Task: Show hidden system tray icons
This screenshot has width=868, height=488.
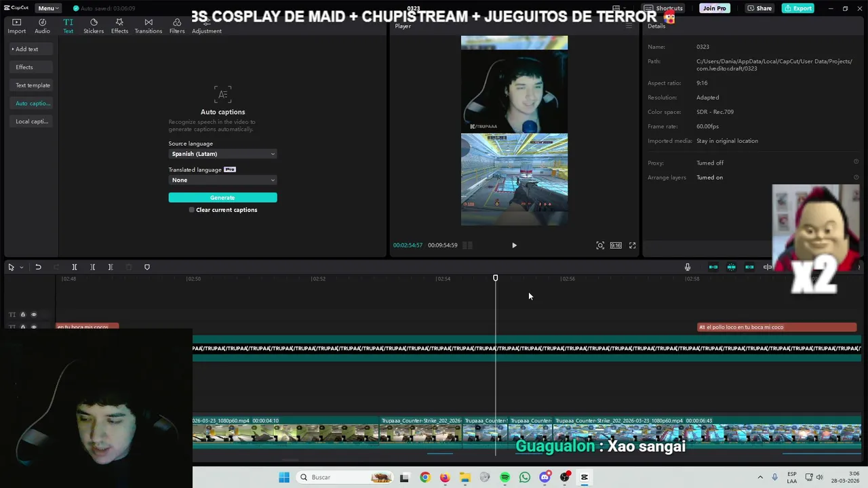Action: tap(760, 477)
